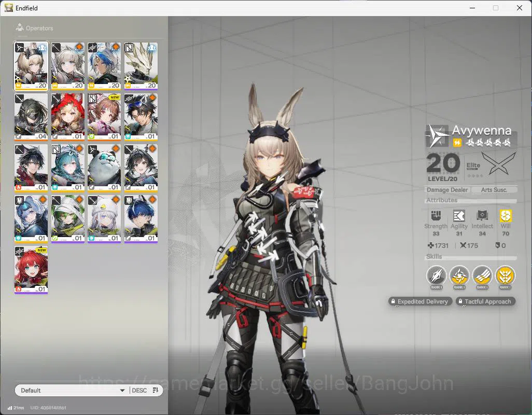
Task: Open the triple-slash streaks skill icon
Action: (482, 275)
